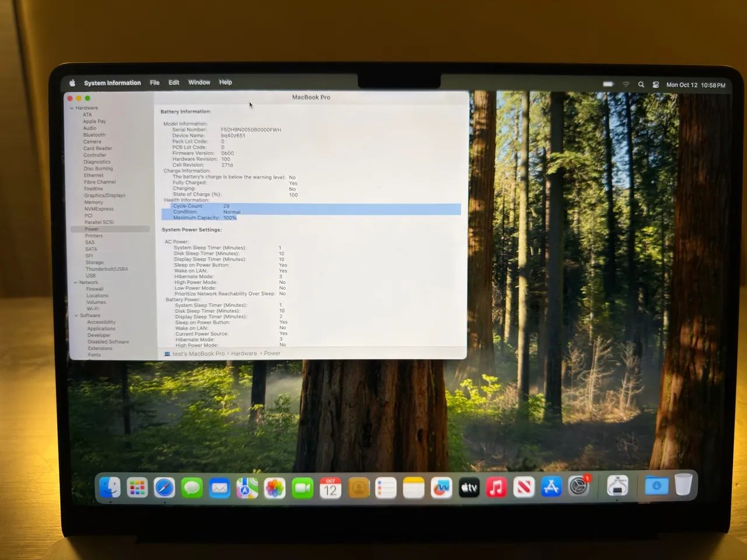747x560 pixels.
Task: Open the File menu
Action: click(x=155, y=83)
